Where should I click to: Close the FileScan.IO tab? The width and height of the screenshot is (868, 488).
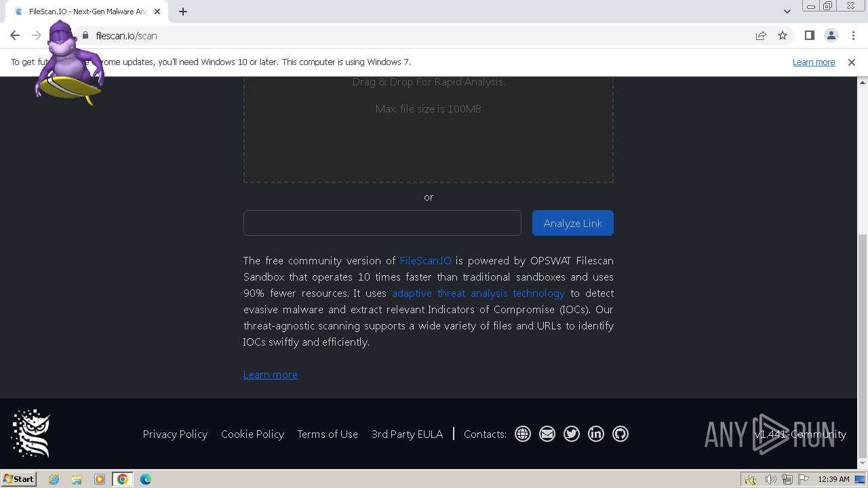click(x=157, y=12)
